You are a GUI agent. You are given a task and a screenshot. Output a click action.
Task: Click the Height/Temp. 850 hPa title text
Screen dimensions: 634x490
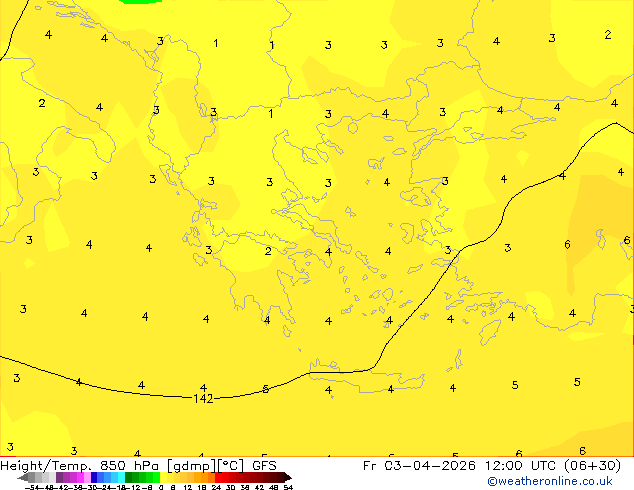point(81,466)
